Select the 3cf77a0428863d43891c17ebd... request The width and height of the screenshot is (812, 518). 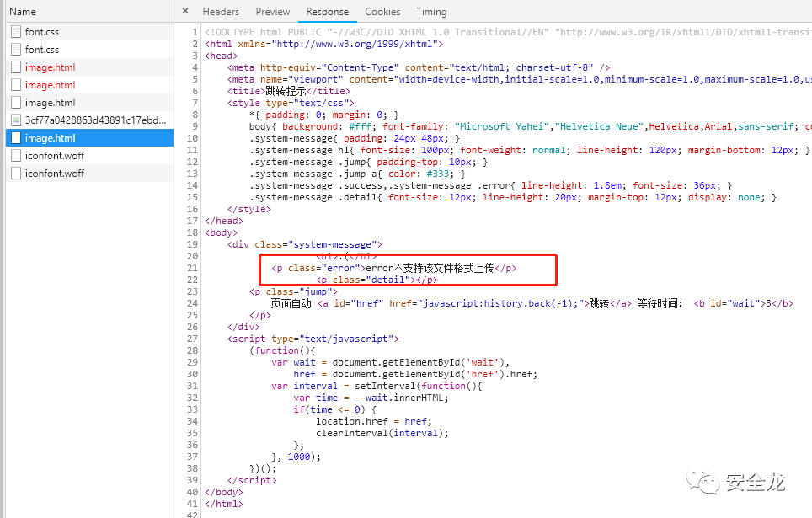89,120
